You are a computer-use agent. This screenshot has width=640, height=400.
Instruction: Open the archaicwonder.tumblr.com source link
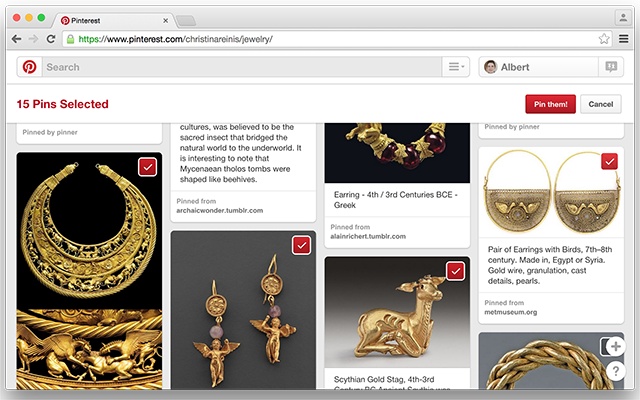click(x=220, y=211)
